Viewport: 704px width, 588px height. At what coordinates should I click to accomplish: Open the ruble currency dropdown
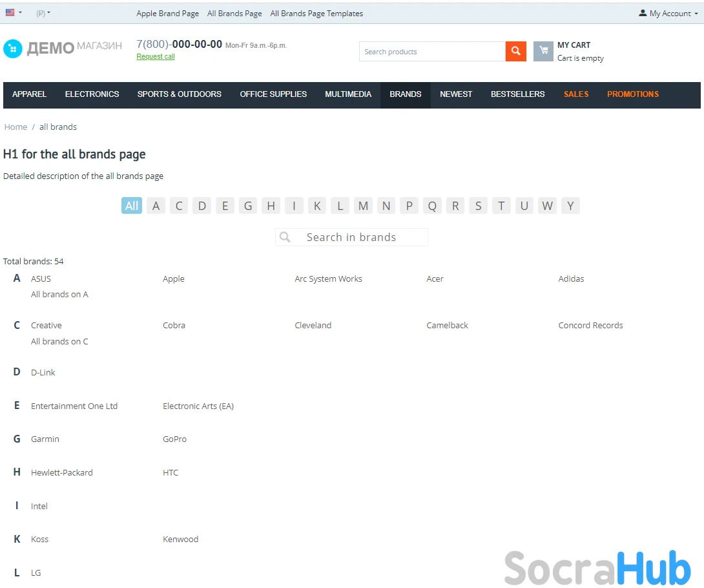[43, 13]
